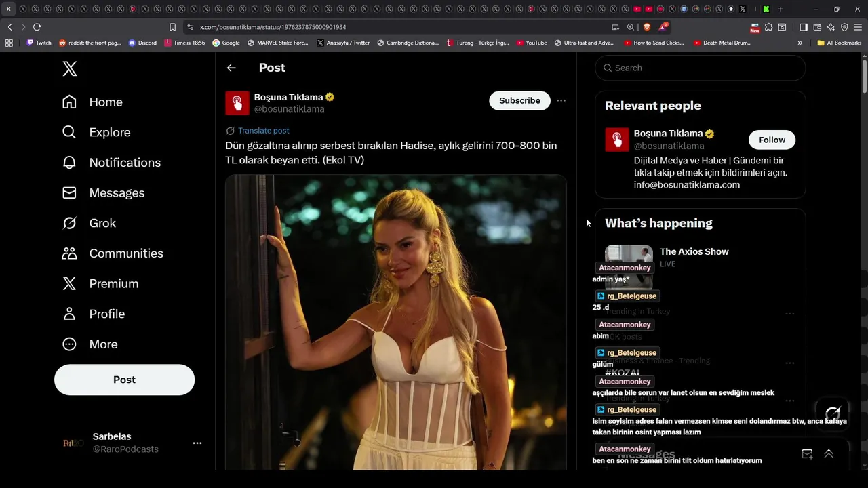Open Premium in the sidebar

pos(100,283)
